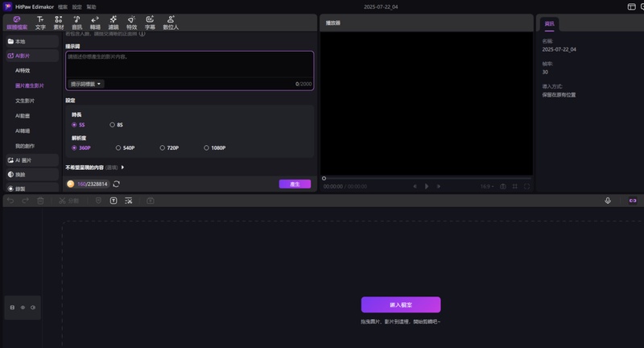644x348 pixels.
Task: Click the credits coin icon
Action: coord(71,184)
